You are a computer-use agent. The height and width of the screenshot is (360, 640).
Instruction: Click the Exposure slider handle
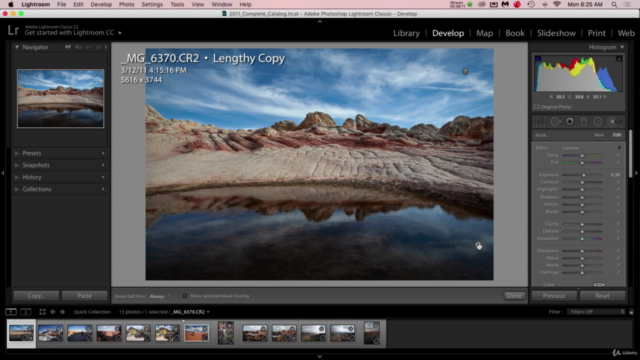coord(584,175)
